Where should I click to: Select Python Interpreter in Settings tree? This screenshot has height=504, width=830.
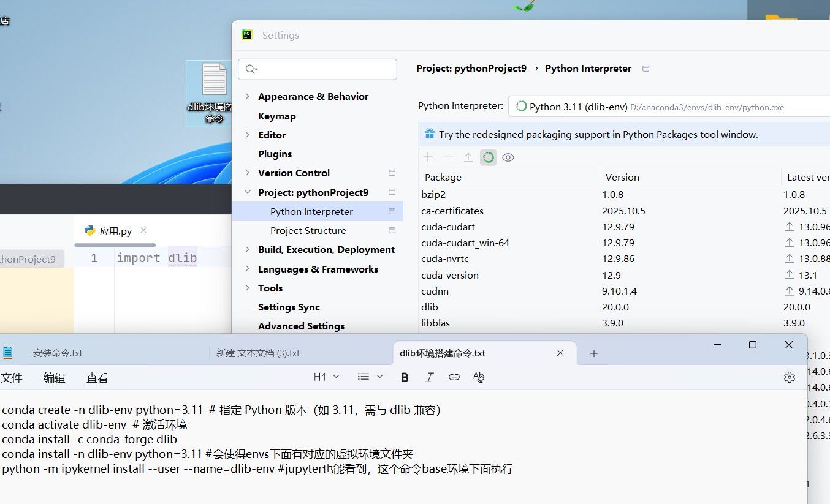click(318, 211)
